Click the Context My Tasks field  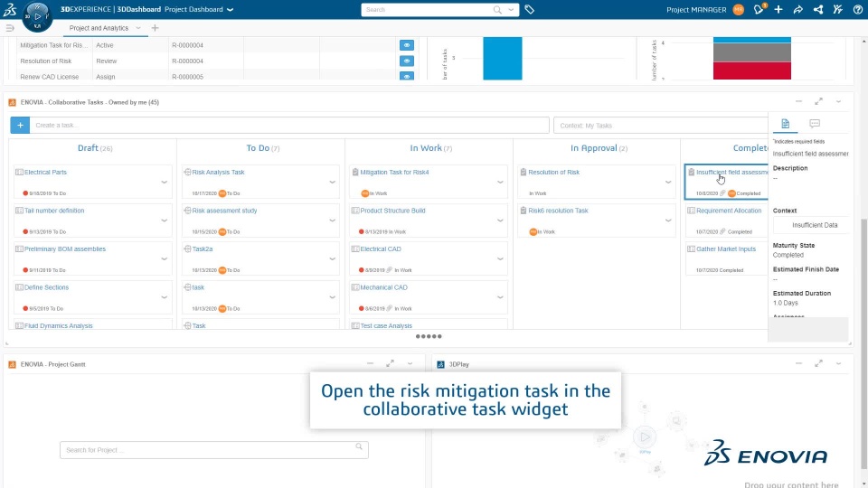pos(660,125)
